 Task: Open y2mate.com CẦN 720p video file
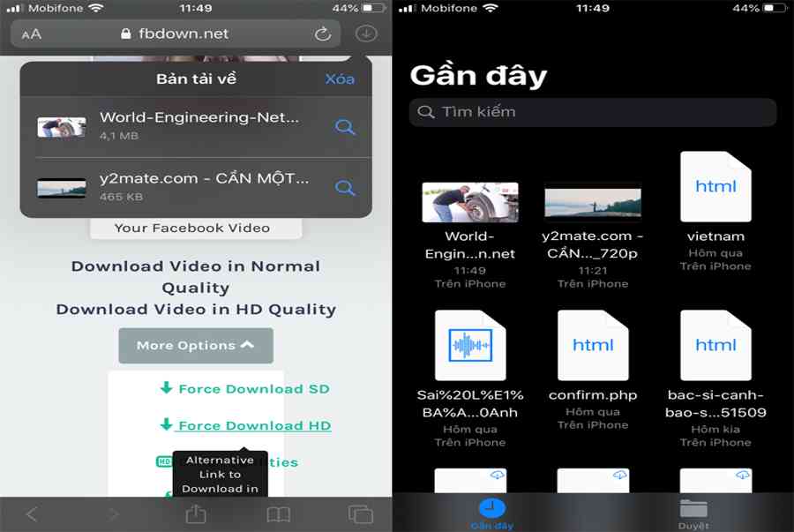[593, 202]
